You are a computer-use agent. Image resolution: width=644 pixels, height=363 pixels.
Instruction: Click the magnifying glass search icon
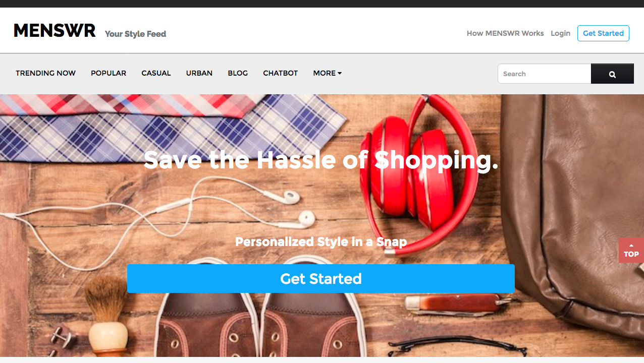click(x=612, y=74)
